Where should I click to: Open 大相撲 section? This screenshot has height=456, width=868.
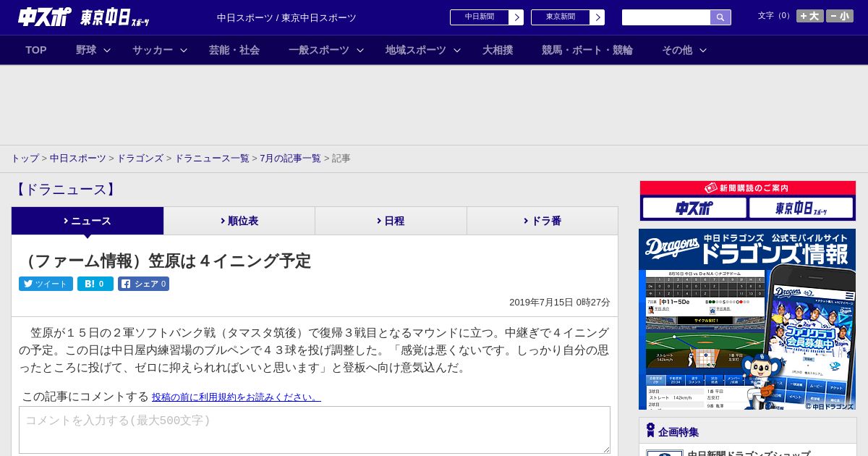(x=498, y=50)
